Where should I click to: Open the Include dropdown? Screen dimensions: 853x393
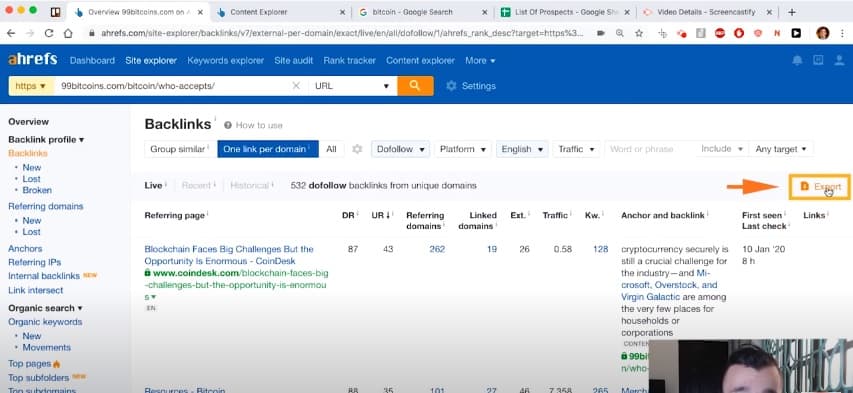(x=722, y=149)
